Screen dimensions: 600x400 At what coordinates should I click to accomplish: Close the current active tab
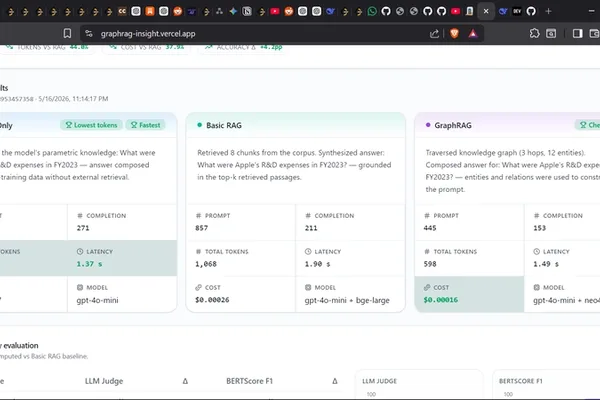point(486,11)
